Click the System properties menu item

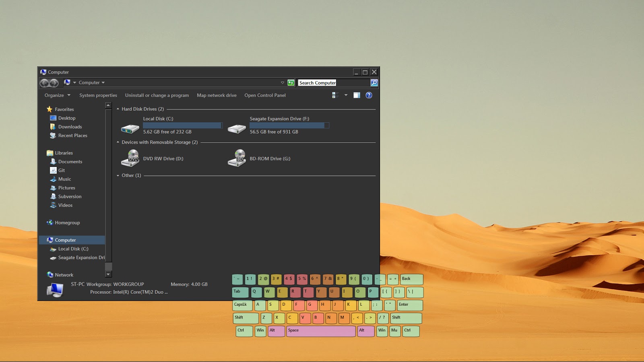(98, 95)
